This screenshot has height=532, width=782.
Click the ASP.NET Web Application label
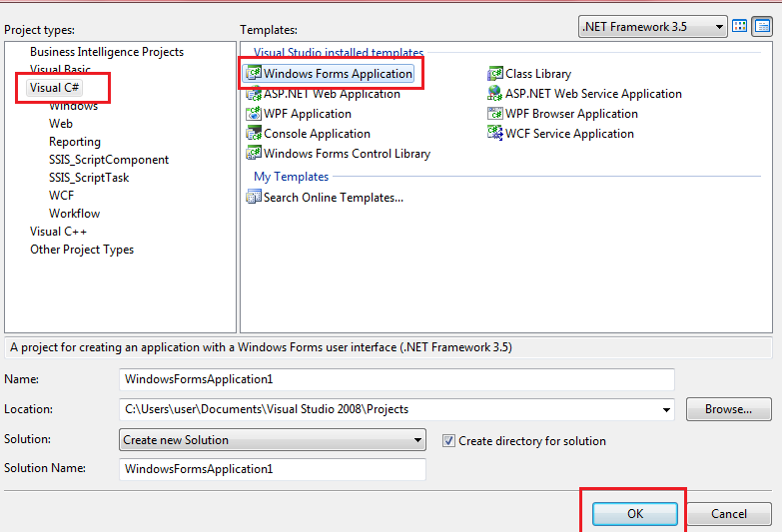pyautogui.click(x=333, y=94)
